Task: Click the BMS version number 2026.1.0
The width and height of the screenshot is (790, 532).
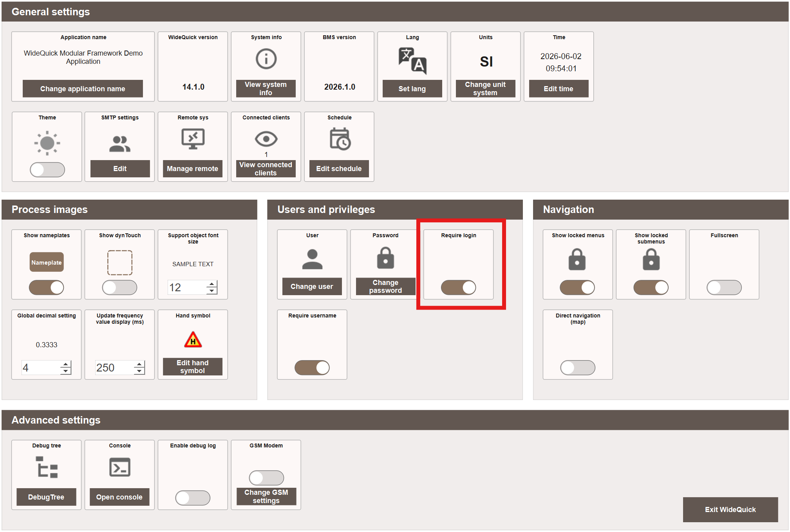Action: click(x=340, y=87)
